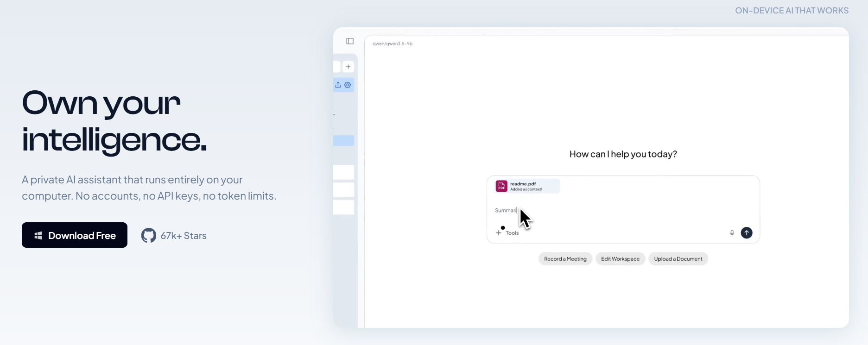This screenshot has height=345, width=868.
Task: Click the plus new chat icon
Action: pyautogui.click(x=348, y=67)
